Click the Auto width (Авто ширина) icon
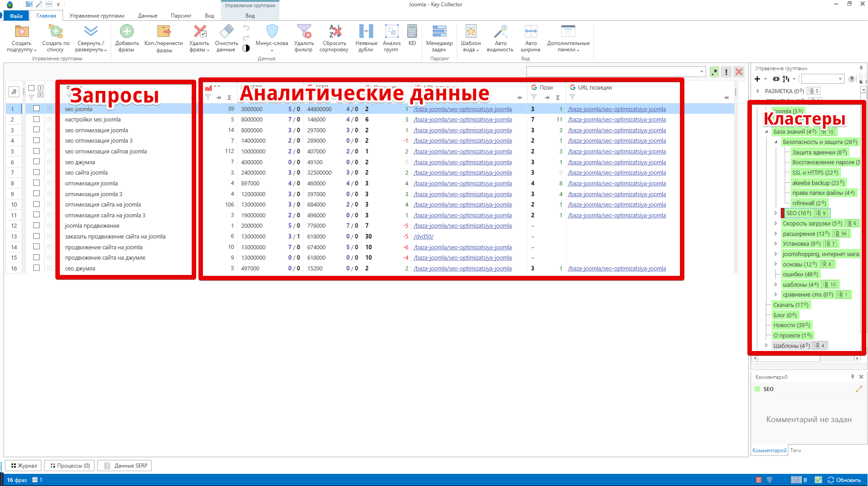Screen dimensions: 868x486 531,32
